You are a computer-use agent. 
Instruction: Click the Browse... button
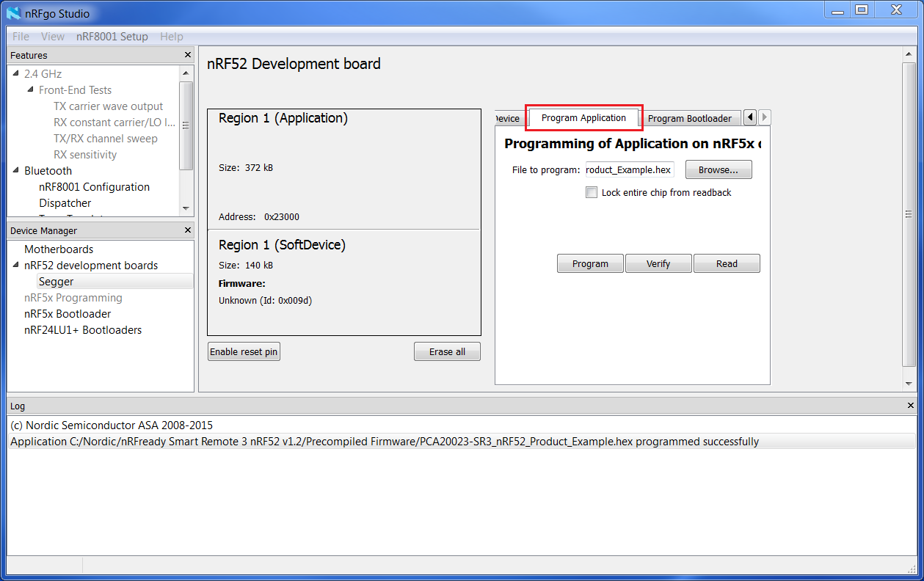(x=719, y=169)
